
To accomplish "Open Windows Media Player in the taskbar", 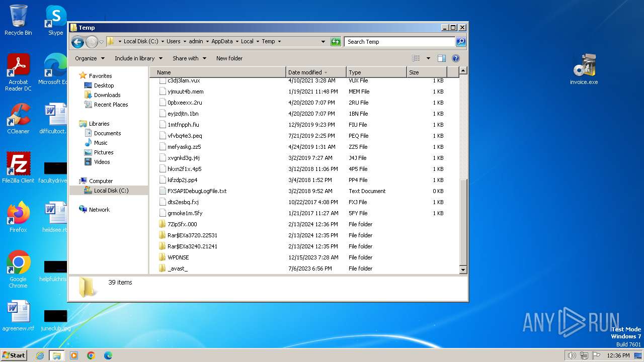I will coord(74,355).
